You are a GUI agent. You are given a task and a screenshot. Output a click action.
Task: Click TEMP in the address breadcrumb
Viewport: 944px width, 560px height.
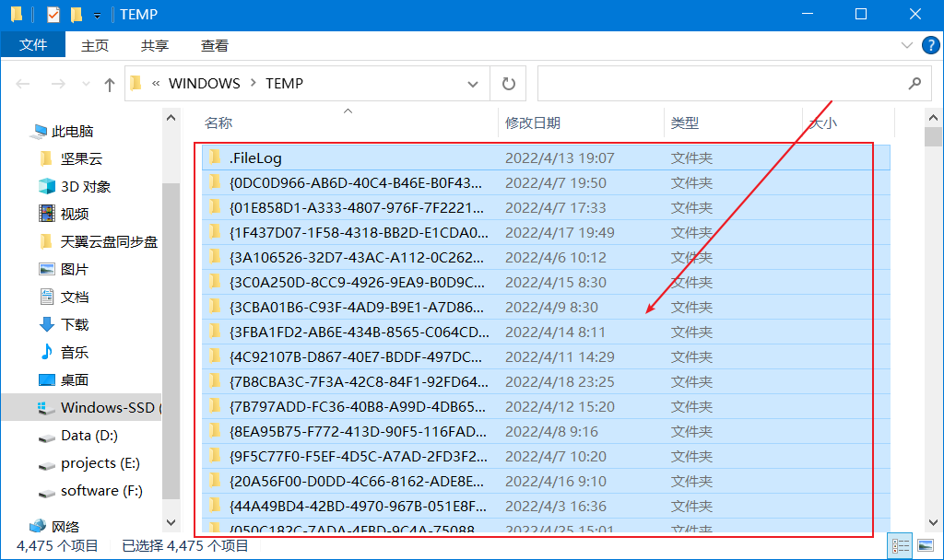pos(284,84)
